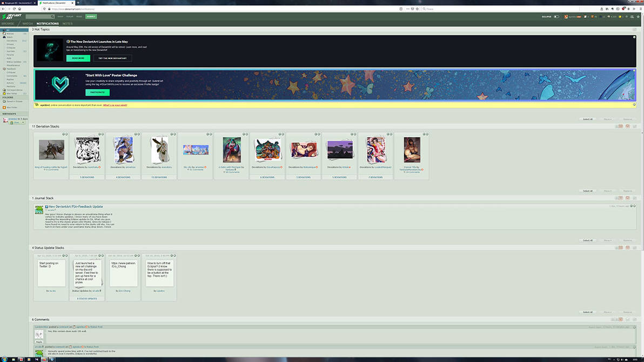Open the 'Sky city' deviation thumbnail
644x362 pixels.
point(196,150)
